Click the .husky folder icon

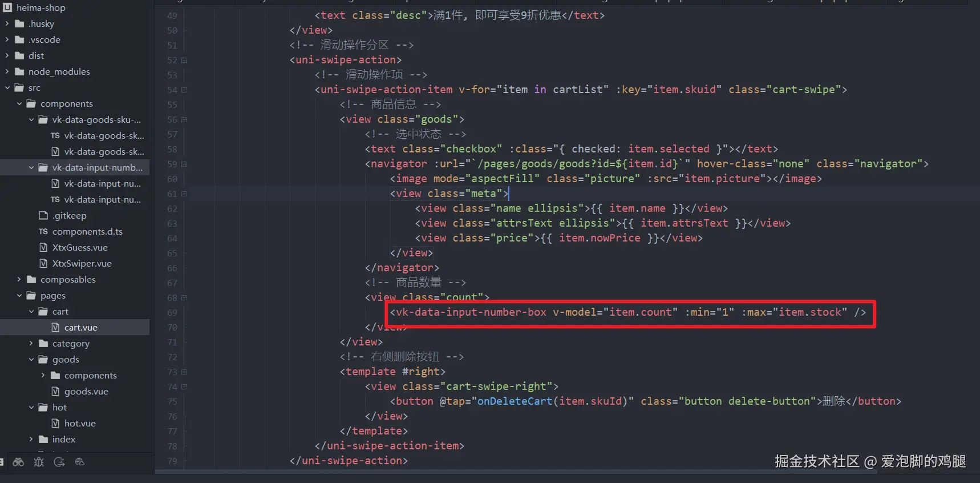click(19, 23)
